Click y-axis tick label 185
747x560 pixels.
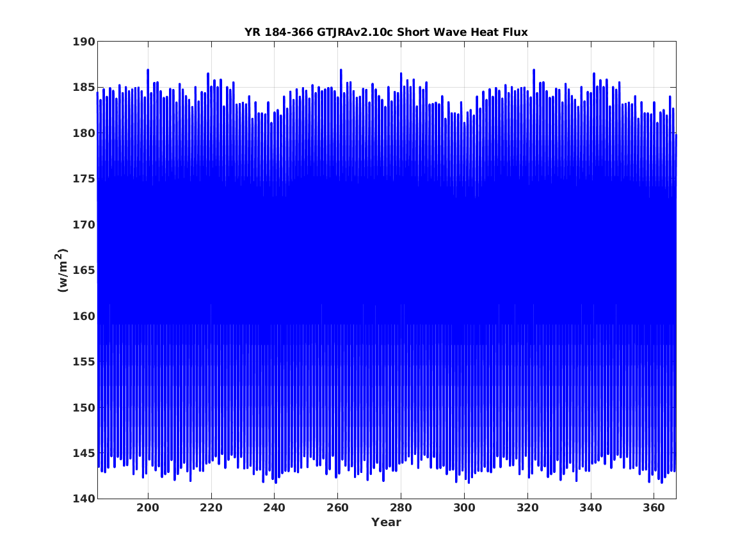(83, 87)
